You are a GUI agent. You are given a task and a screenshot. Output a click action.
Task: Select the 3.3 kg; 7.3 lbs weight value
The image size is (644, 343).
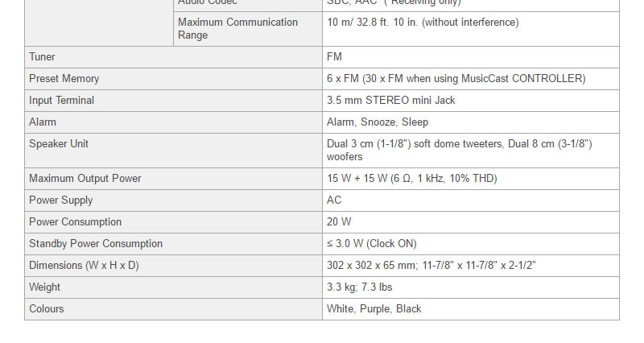pos(360,287)
